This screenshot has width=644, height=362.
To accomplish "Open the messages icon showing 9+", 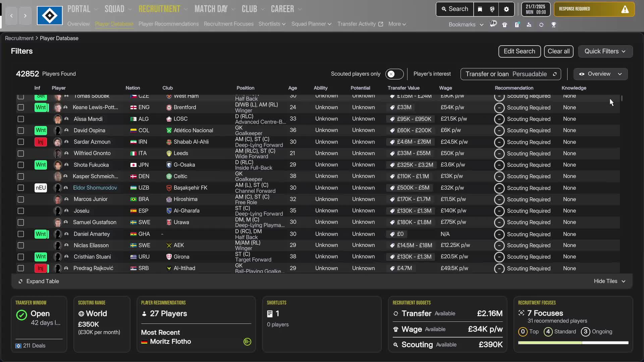I will click(493, 24).
